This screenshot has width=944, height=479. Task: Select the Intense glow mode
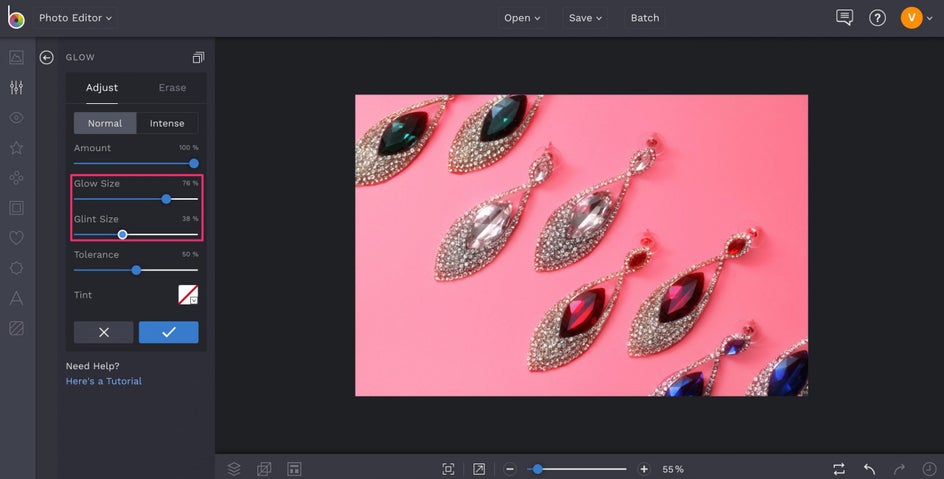point(167,123)
